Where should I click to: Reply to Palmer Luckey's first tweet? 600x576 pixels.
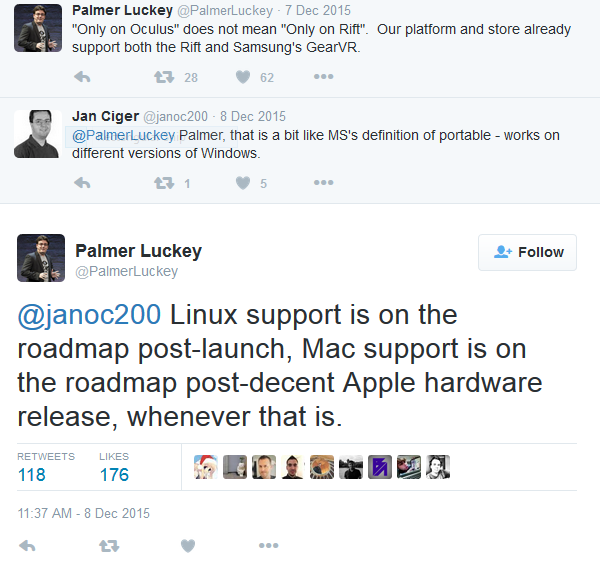(x=83, y=77)
